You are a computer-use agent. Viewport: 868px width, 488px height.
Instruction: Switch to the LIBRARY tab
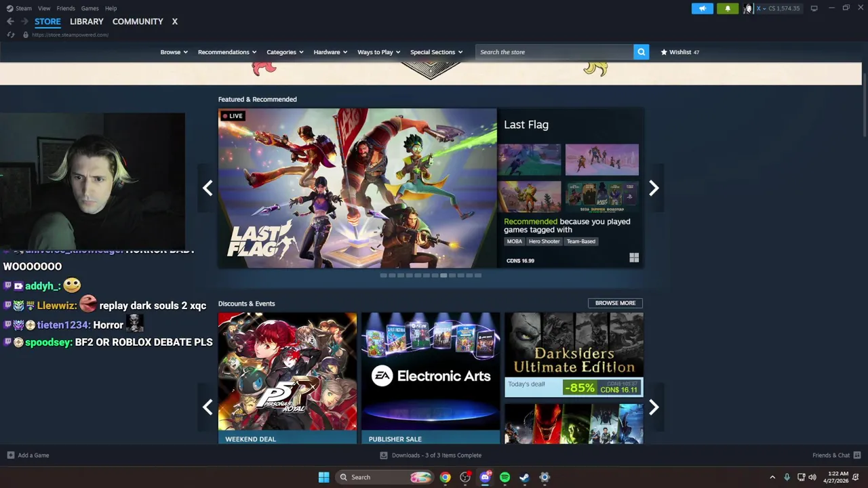click(x=87, y=22)
